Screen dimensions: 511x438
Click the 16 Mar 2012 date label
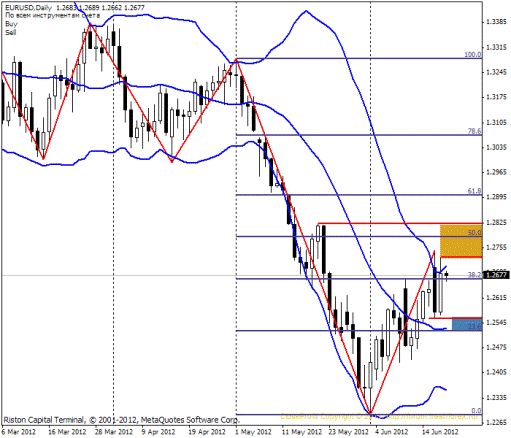[x=68, y=432]
